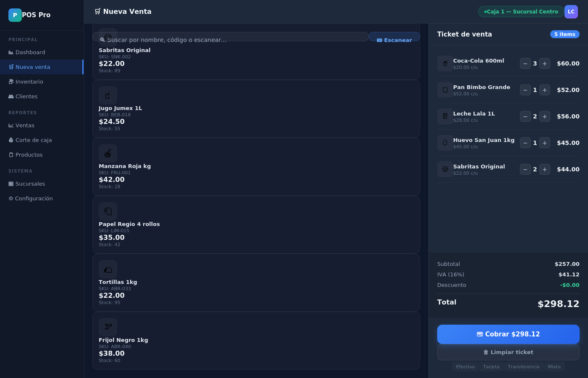
Task: Increase Coca-Cola 600ml quantity with plus
Action: [x=545, y=63]
